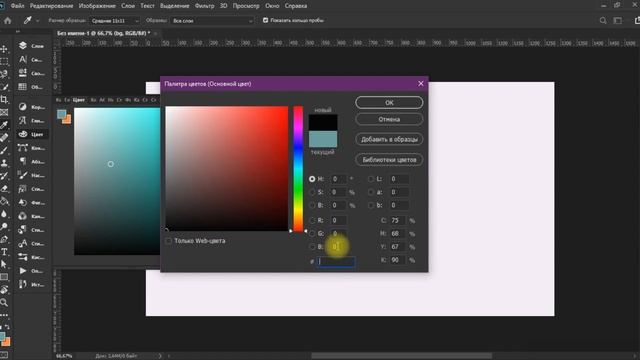Select the L lightness radio button
This screenshot has height=360, width=640.
(371, 179)
